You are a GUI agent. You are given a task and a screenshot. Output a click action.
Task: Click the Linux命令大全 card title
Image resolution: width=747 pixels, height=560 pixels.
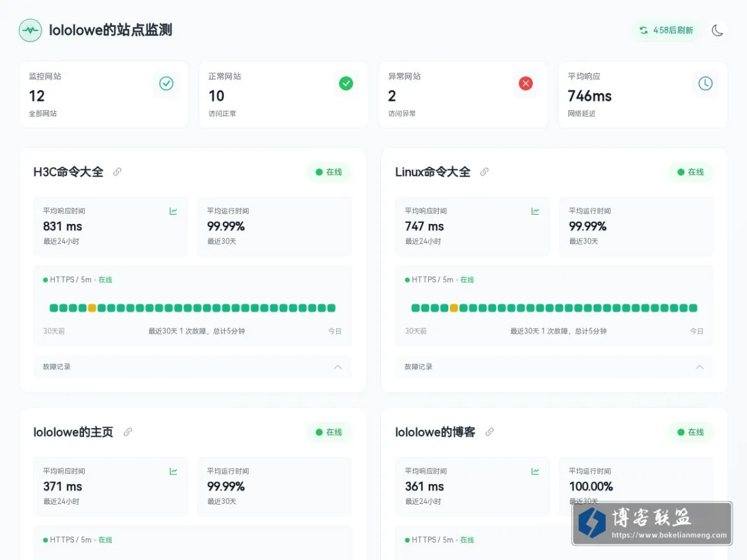point(433,172)
